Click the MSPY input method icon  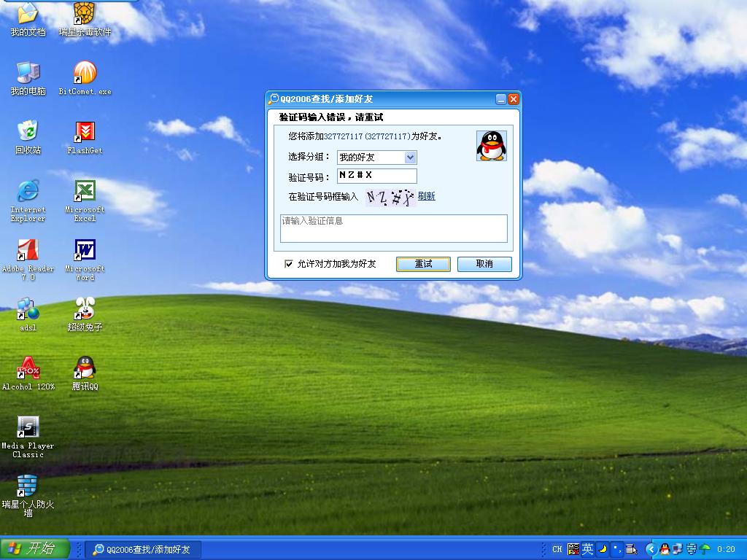(x=573, y=549)
